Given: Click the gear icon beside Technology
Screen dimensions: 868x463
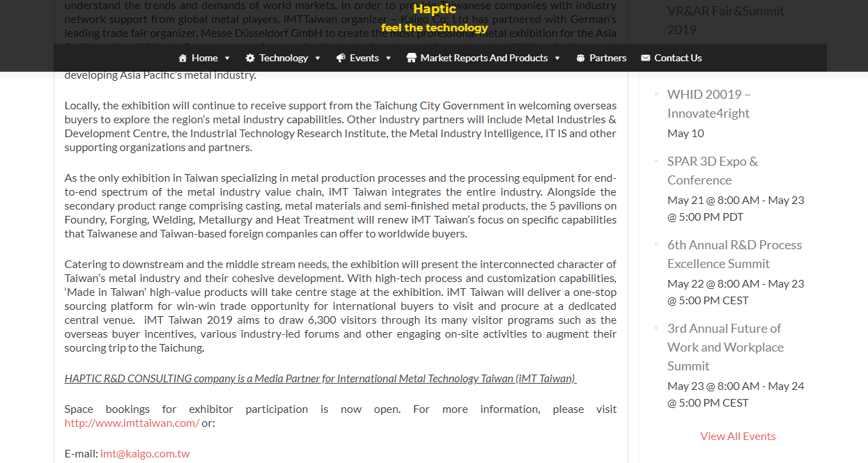Looking at the screenshot, I should [x=250, y=58].
